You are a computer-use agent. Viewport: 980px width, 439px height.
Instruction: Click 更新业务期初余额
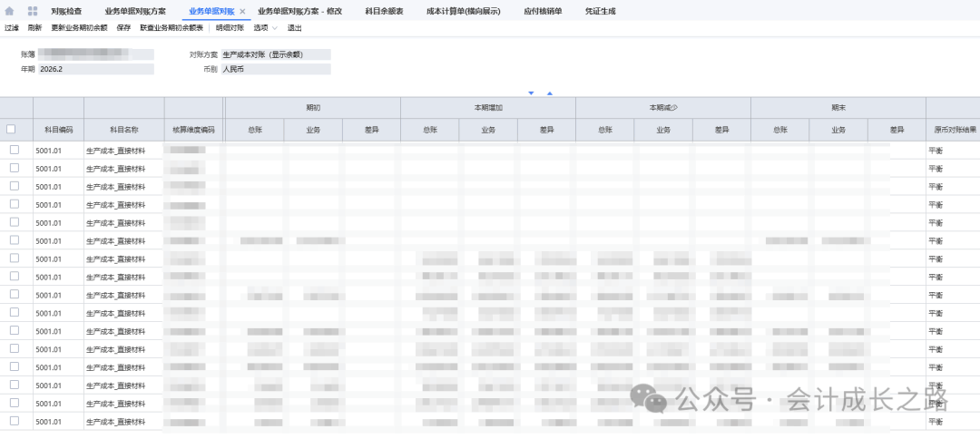click(79, 28)
